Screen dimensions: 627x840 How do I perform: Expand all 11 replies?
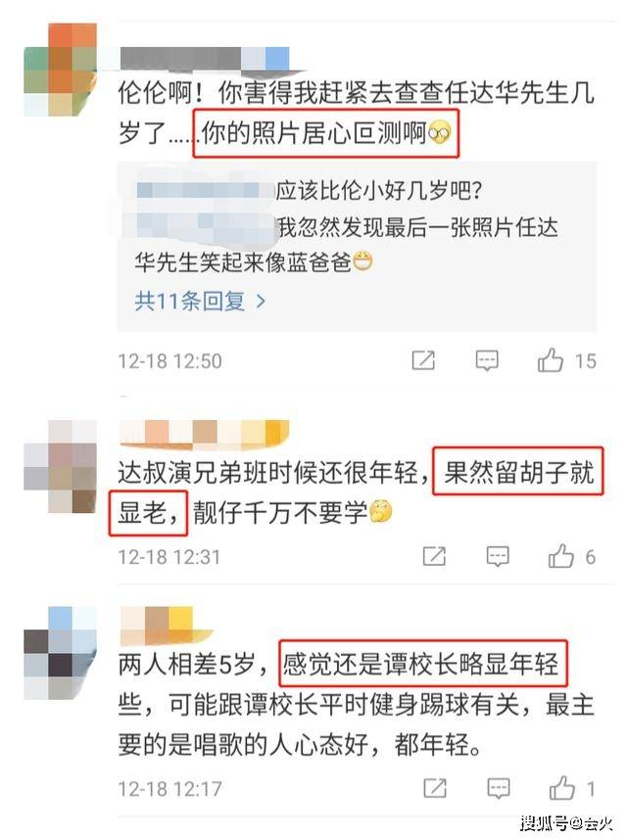click(x=200, y=302)
